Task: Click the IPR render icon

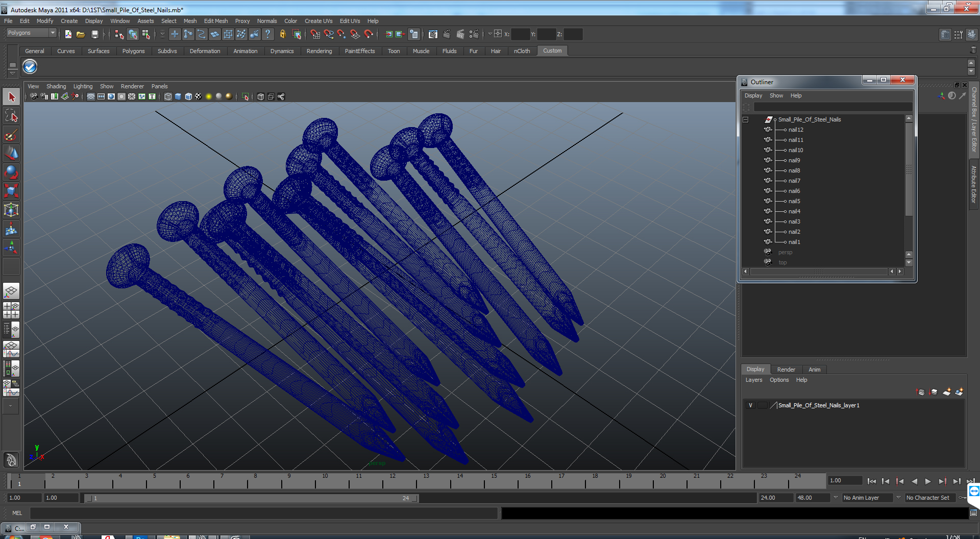Action: pyautogui.click(x=460, y=34)
